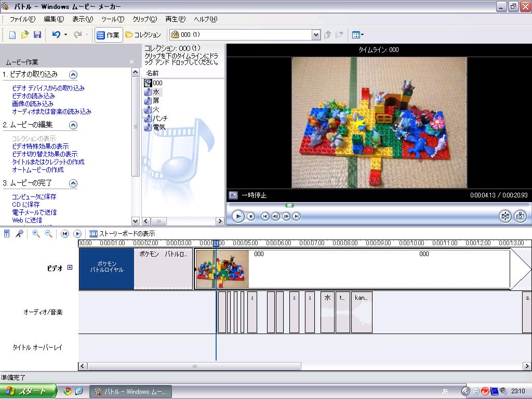Collapse the ムービーの完了 section
Viewport: 532px width, 399px height.
click(73, 183)
